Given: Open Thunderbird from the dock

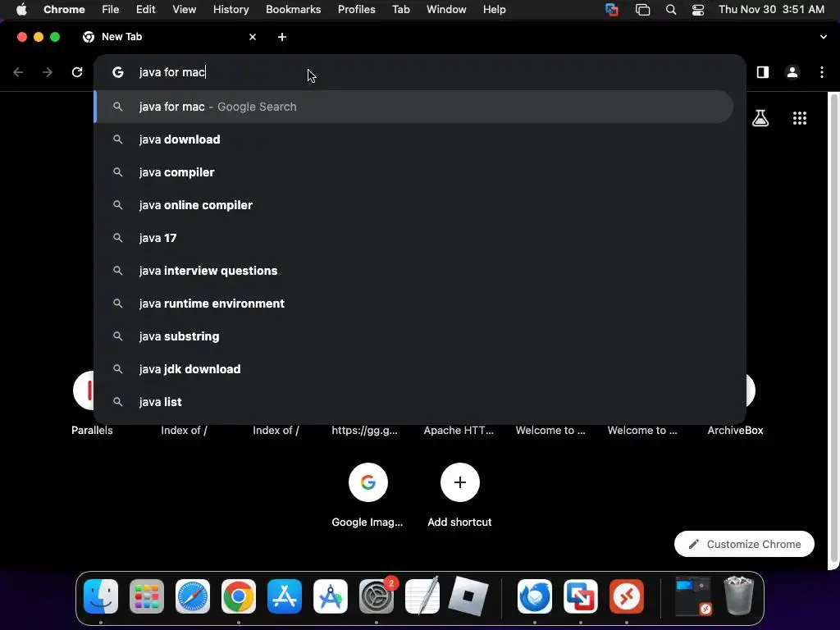Looking at the screenshot, I should 535,596.
